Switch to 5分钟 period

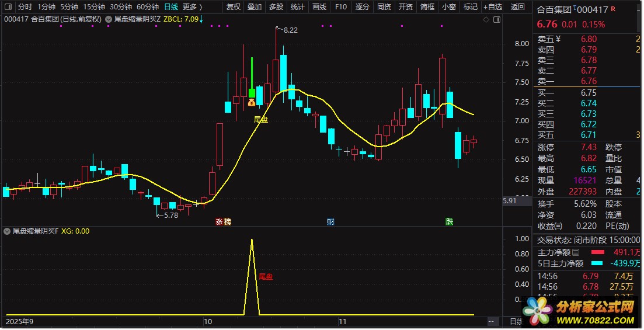tap(69, 7)
